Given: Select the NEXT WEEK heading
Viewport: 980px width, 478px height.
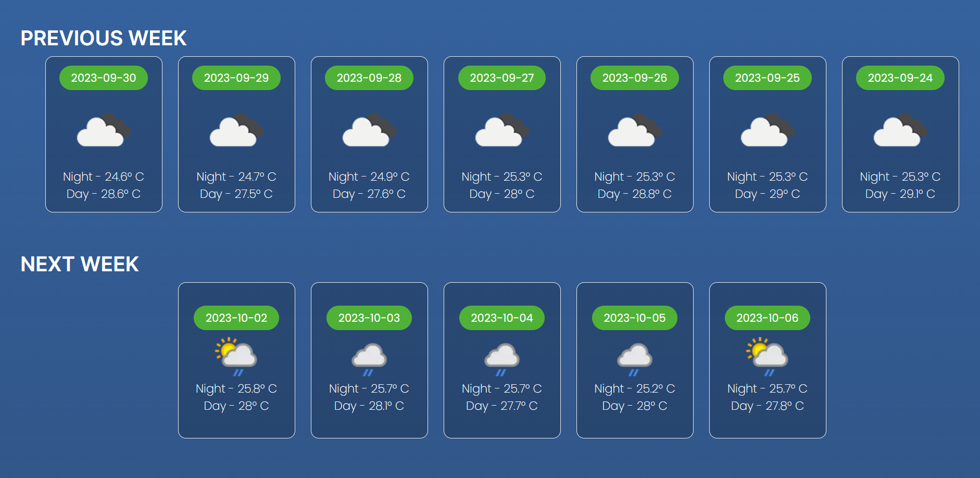Looking at the screenshot, I should [79, 264].
